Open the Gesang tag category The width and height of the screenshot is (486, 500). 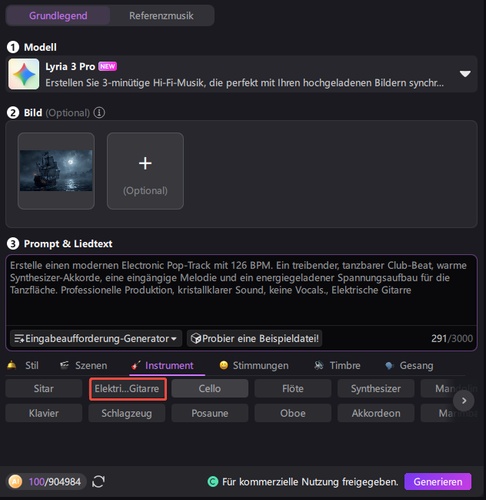point(409,365)
